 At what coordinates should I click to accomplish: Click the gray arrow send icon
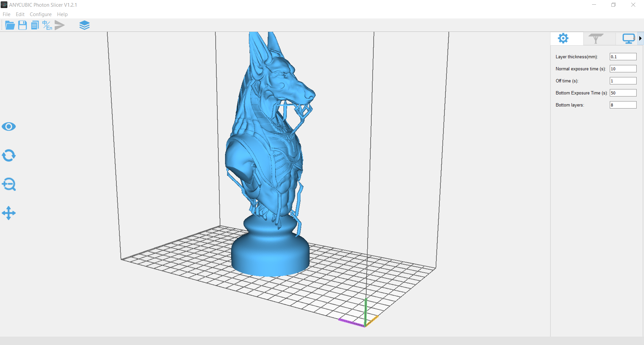60,25
